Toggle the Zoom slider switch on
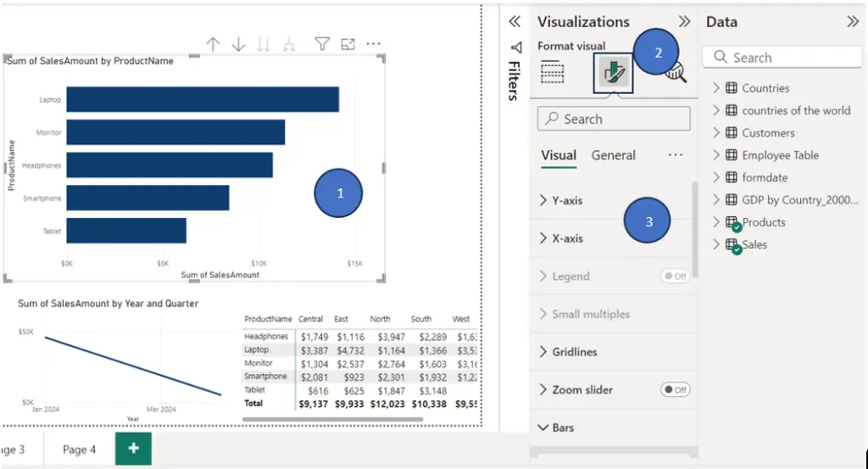 coord(676,390)
